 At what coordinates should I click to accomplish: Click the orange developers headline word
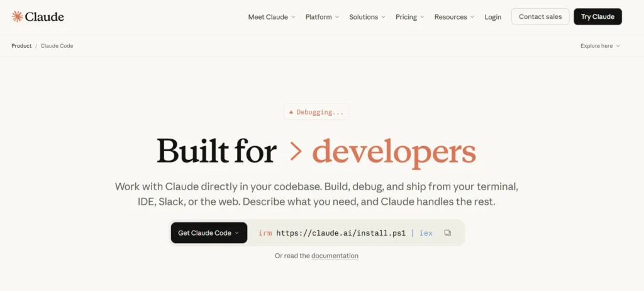[394, 151]
